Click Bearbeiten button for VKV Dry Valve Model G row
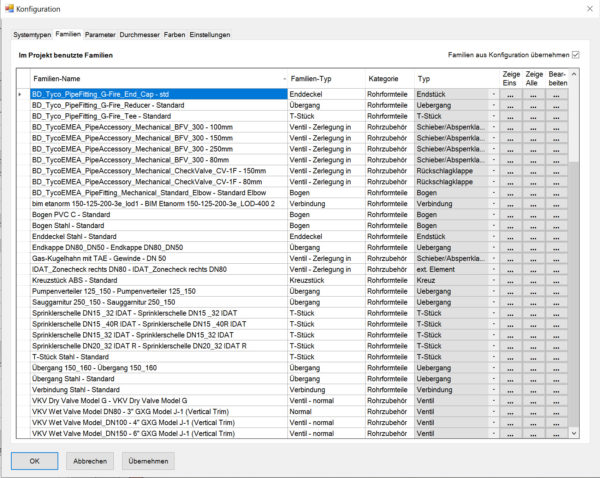Screen dimensions: 600x478 tap(556, 401)
